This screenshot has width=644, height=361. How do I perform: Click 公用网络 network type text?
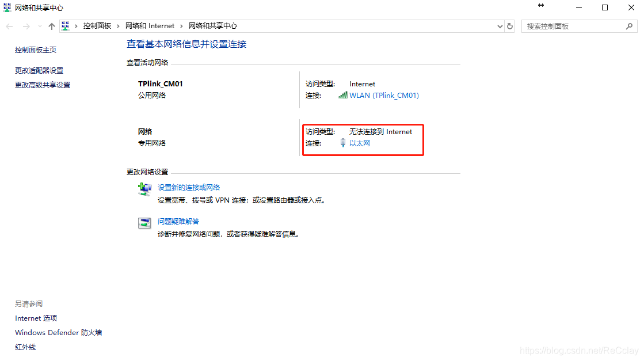[x=152, y=95]
